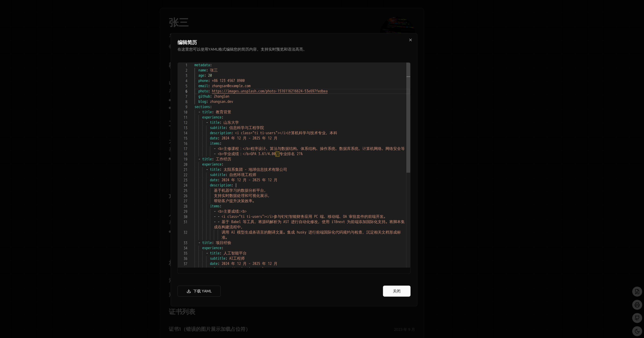Image resolution: width=644 pixels, height=338 pixels.
Task: Close dialog with the X icon
Action: pos(410,40)
